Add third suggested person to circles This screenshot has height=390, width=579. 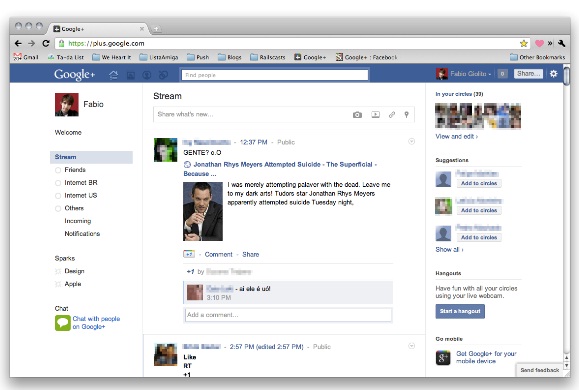click(479, 237)
